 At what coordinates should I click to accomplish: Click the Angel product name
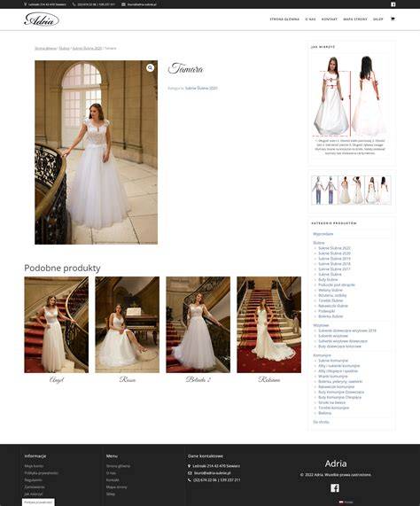(x=57, y=380)
